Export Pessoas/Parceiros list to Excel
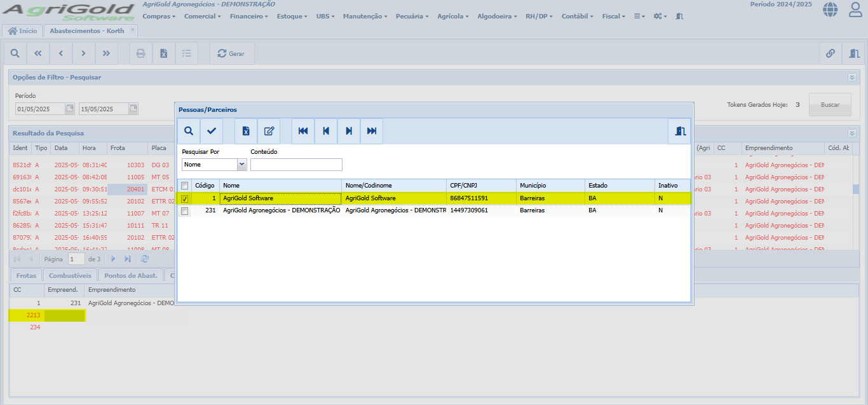868x405 pixels. coord(246,131)
